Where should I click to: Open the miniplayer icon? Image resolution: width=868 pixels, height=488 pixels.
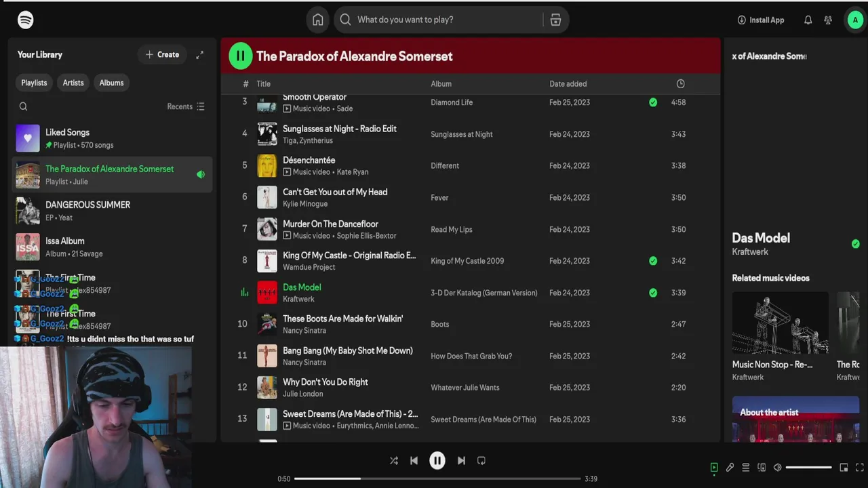[x=844, y=467]
